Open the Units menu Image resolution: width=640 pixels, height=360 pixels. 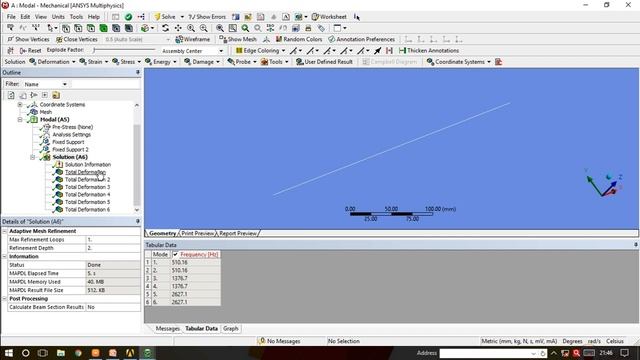point(58,17)
